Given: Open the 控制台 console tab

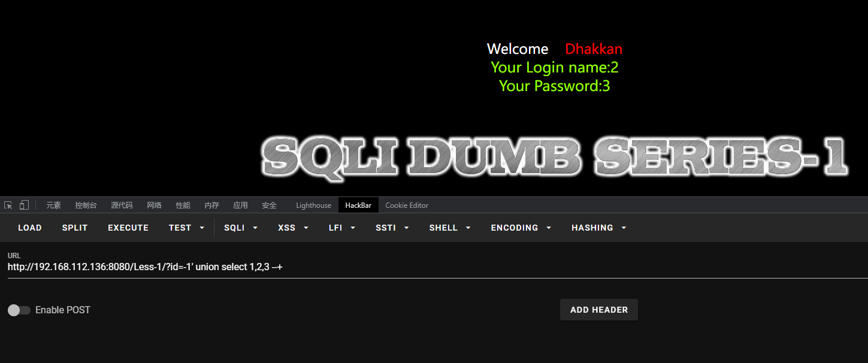Looking at the screenshot, I should tap(86, 205).
